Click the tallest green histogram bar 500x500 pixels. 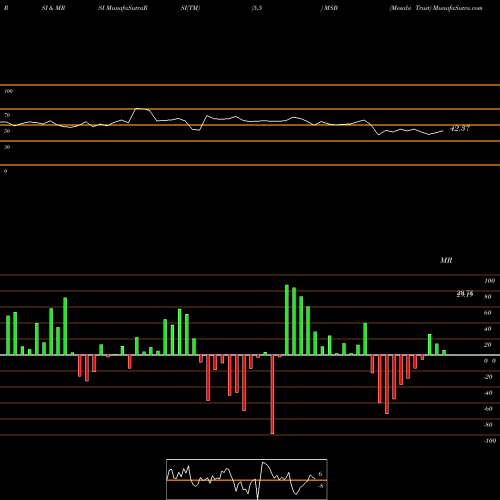(x=287, y=320)
